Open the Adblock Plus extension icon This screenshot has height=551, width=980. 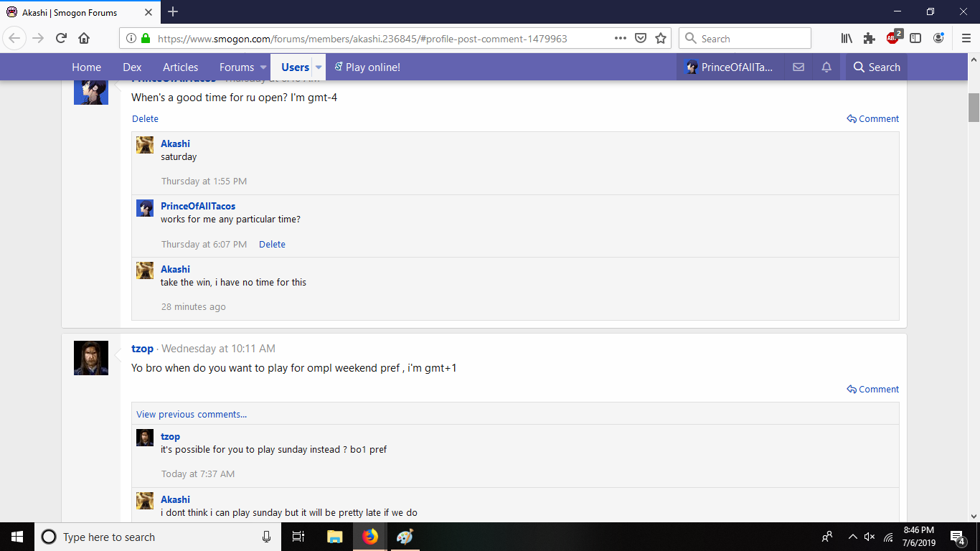coord(893,38)
